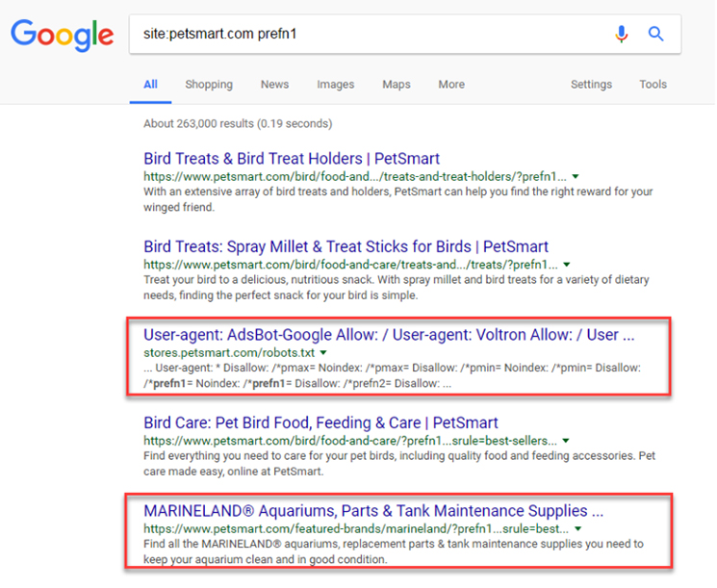
Task: Click the 'Find everything you need' snippet text
Action: pyautogui.click(x=399, y=464)
